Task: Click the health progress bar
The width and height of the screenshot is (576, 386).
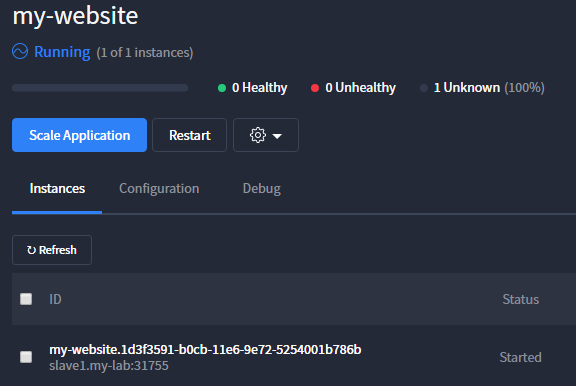Action: coord(100,88)
